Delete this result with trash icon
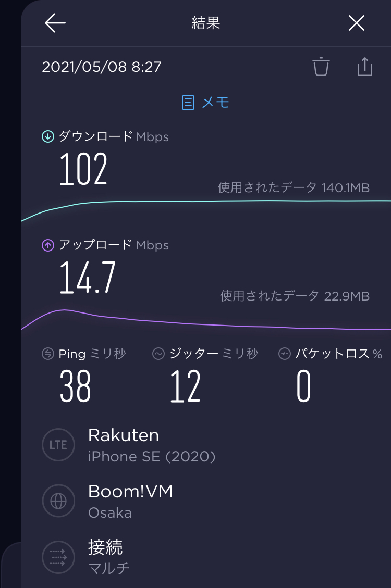The image size is (391, 588). [321, 67]
